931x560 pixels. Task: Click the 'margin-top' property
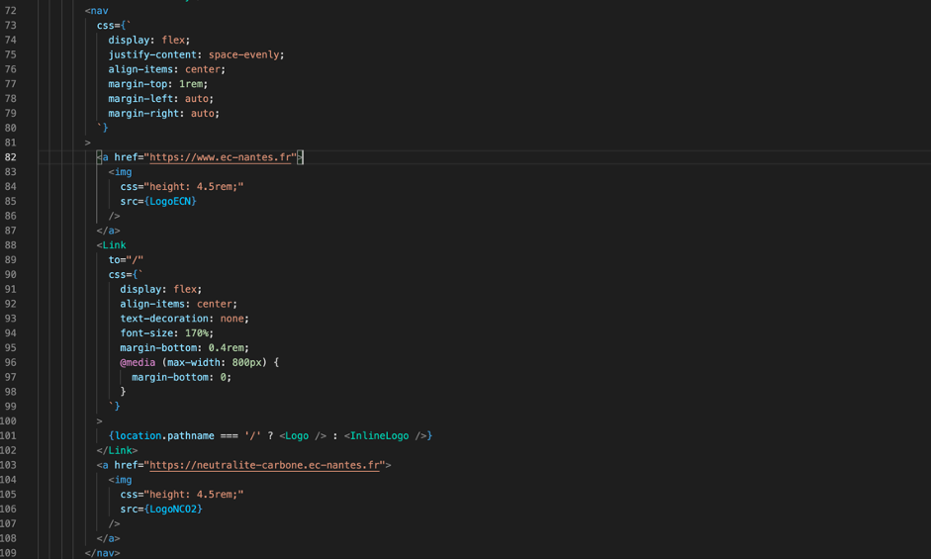pos(138,84)
